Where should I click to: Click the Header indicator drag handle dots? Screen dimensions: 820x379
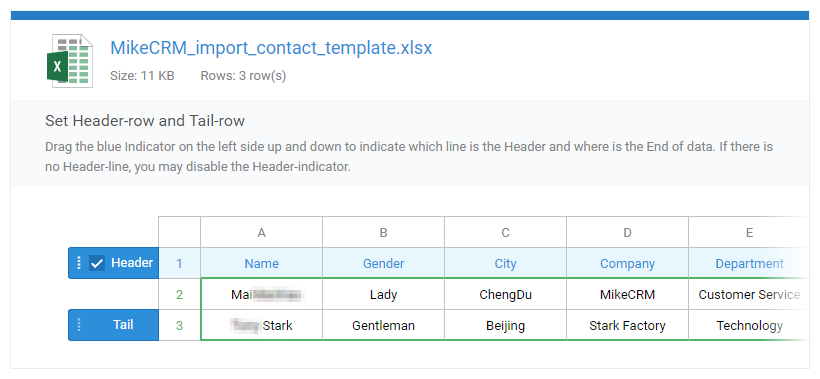coord(79,263)
